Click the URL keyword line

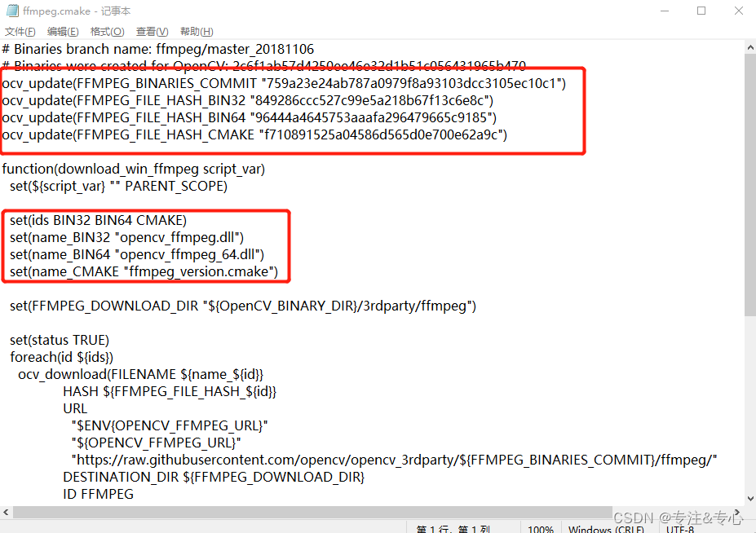(75, 408)
